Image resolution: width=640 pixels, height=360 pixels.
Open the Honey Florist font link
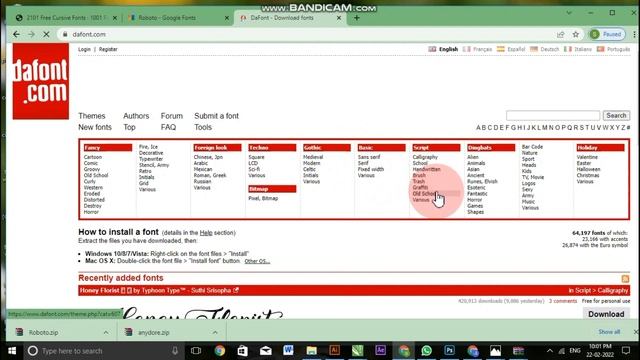click(x=100, y=291)
